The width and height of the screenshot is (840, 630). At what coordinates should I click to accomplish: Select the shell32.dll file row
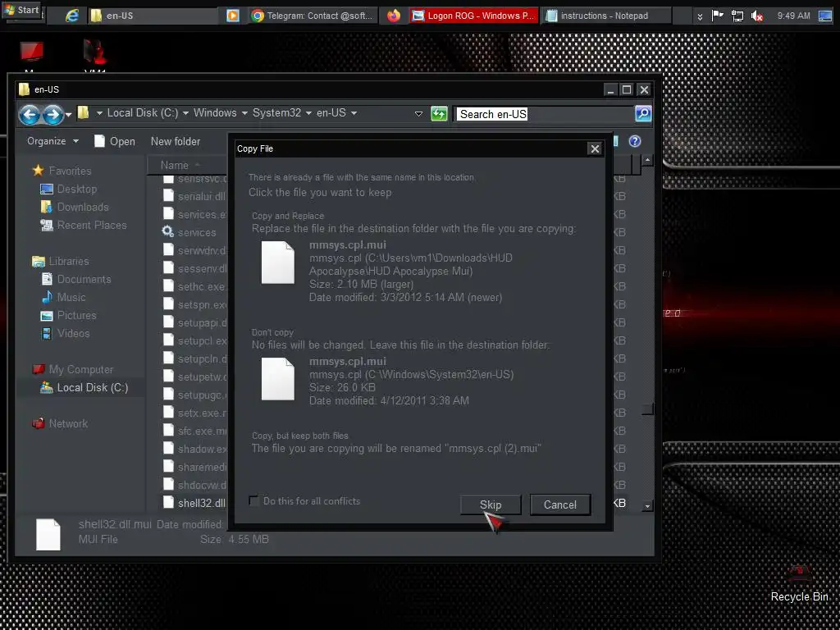pos(195,503)
